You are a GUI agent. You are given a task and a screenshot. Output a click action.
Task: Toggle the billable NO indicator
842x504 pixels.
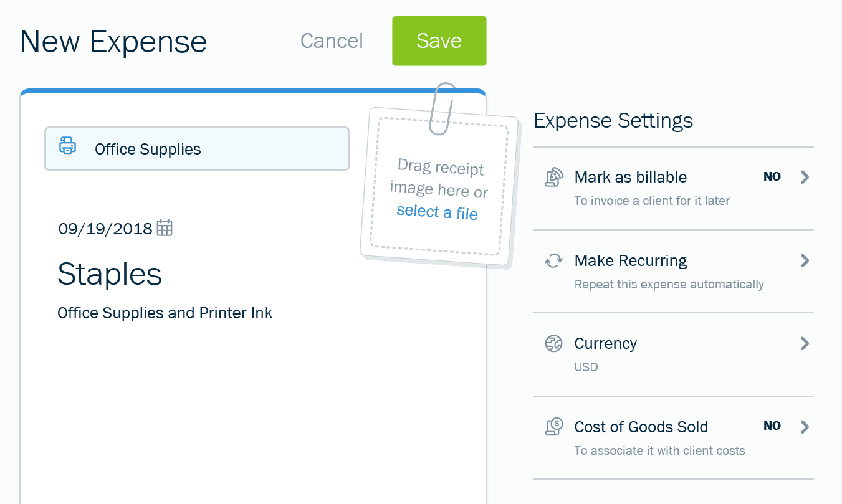coord(772,177)
